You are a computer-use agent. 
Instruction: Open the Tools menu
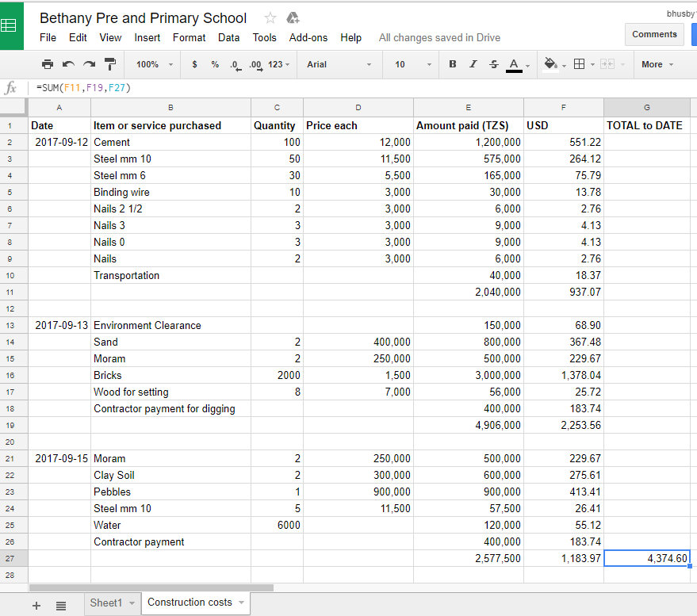[x=265, y=38]
